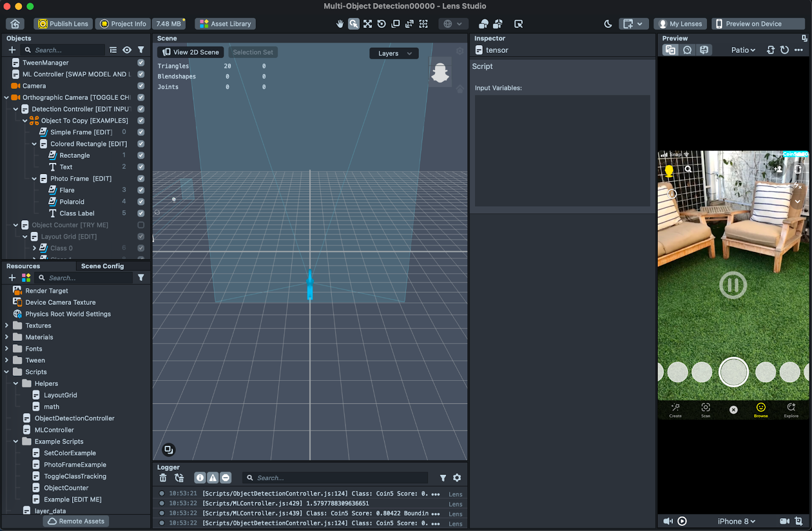Click the Publish Lens button

(63, 24)
